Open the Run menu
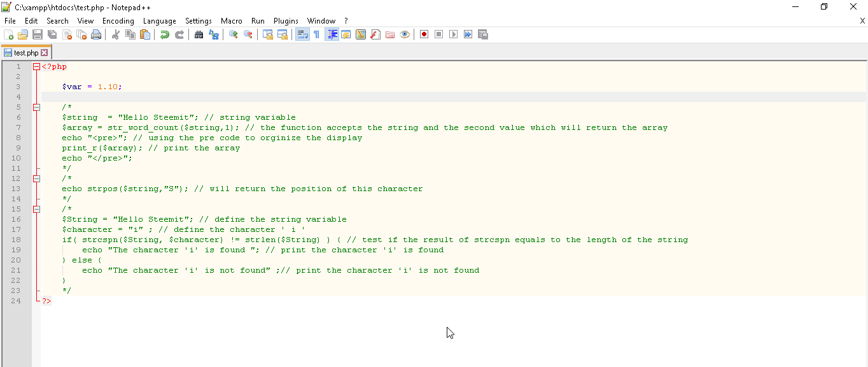The height and width of the screenshot is (367, 868). click(258, 21)
